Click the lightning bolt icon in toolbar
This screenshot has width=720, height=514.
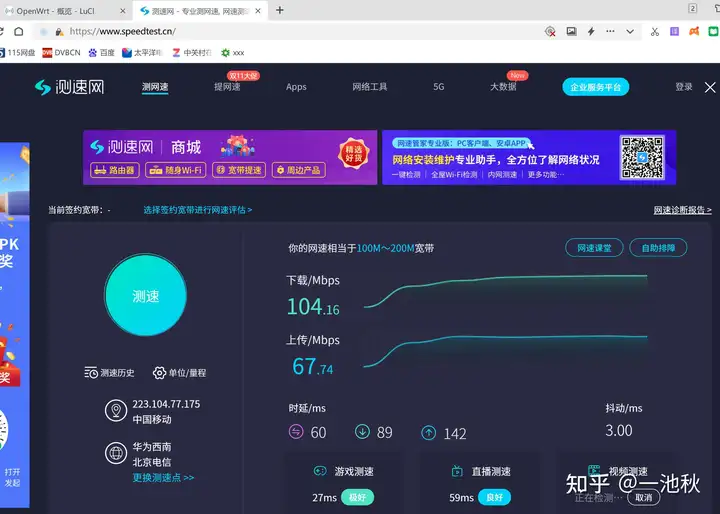[591, 31]
